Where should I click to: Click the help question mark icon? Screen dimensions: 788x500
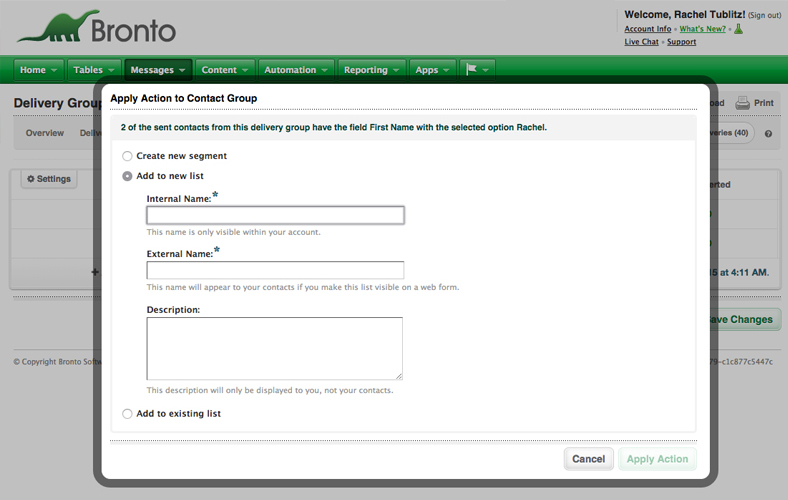click(768, 133)
